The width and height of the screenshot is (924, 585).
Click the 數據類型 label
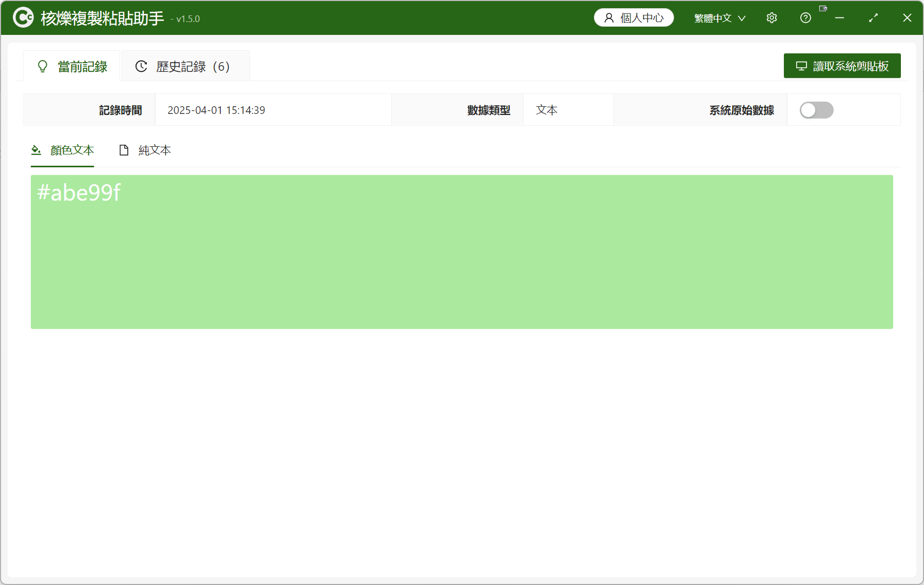click(489, 110)
